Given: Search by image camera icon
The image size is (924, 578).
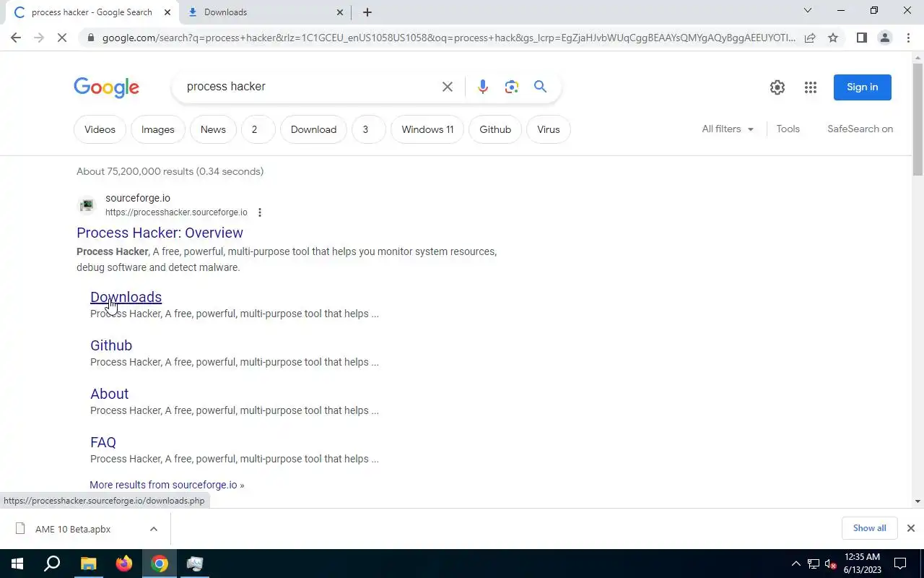Looking at the screenshot, I should coord(512,87).
